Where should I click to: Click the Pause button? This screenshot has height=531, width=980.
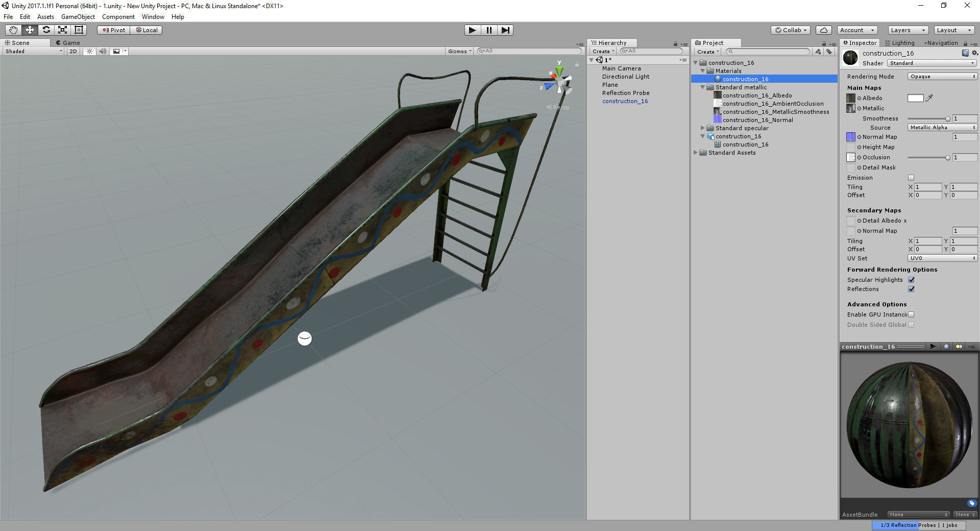[489, 30]
